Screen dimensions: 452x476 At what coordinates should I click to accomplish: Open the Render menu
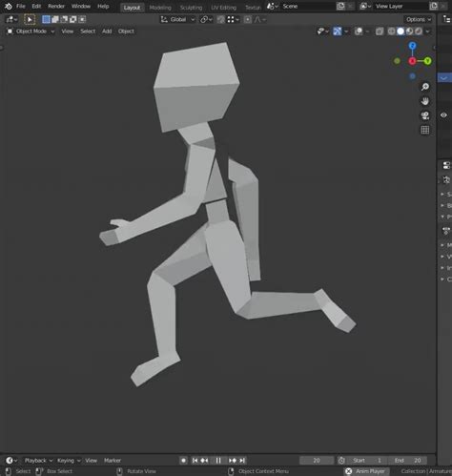[56, 6]
